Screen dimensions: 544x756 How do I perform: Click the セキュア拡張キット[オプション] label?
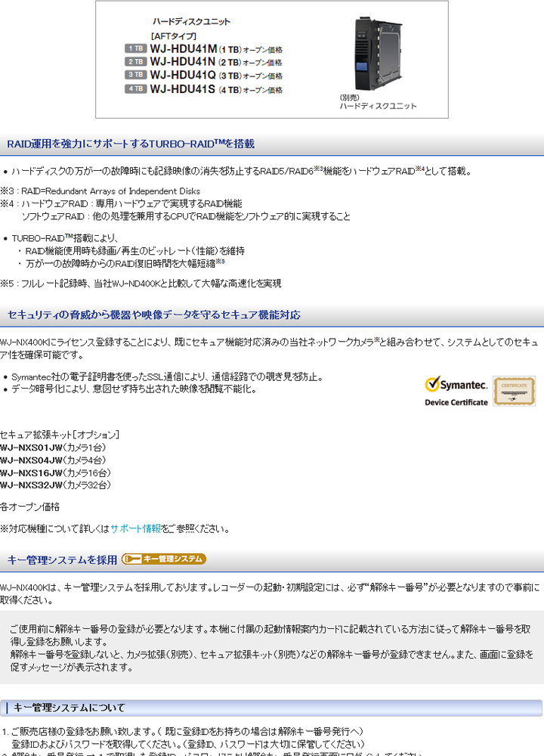tap(60, 435)
